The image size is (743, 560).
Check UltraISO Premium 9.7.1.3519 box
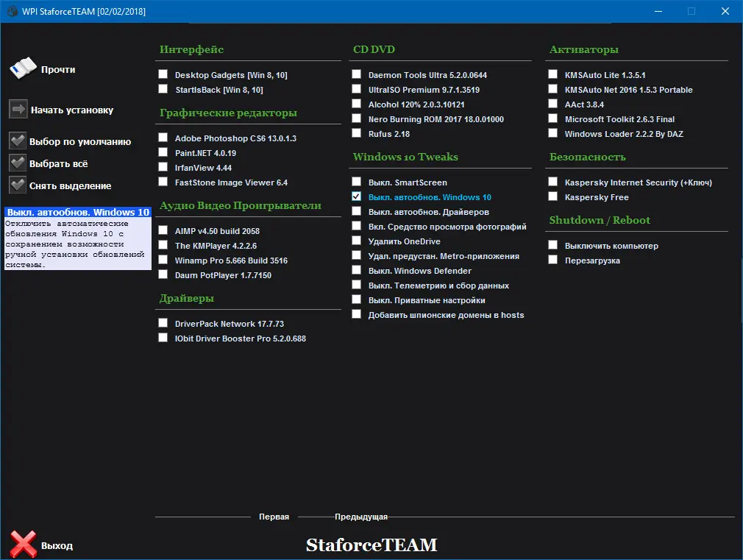tap(356, 88)
